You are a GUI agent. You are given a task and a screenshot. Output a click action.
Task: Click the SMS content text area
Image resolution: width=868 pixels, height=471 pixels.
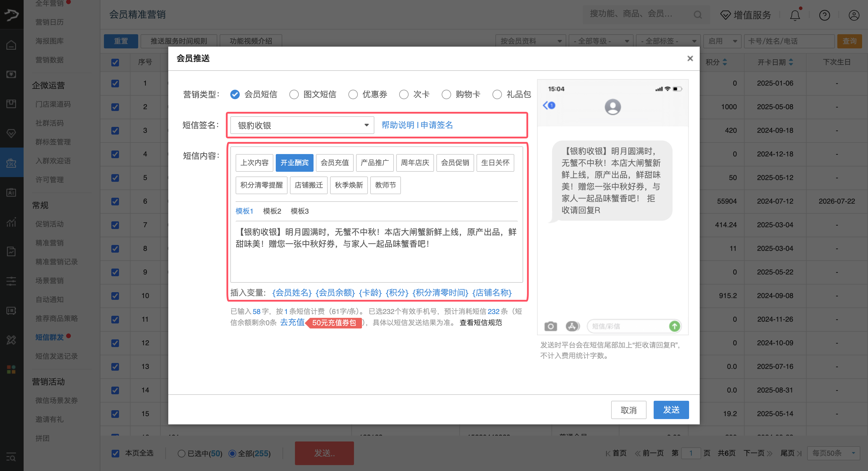click(376, 251)
